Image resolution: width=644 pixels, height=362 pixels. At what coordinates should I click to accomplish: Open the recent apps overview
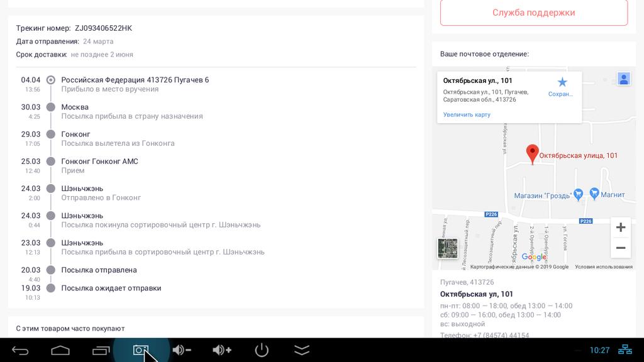point(101,350)
